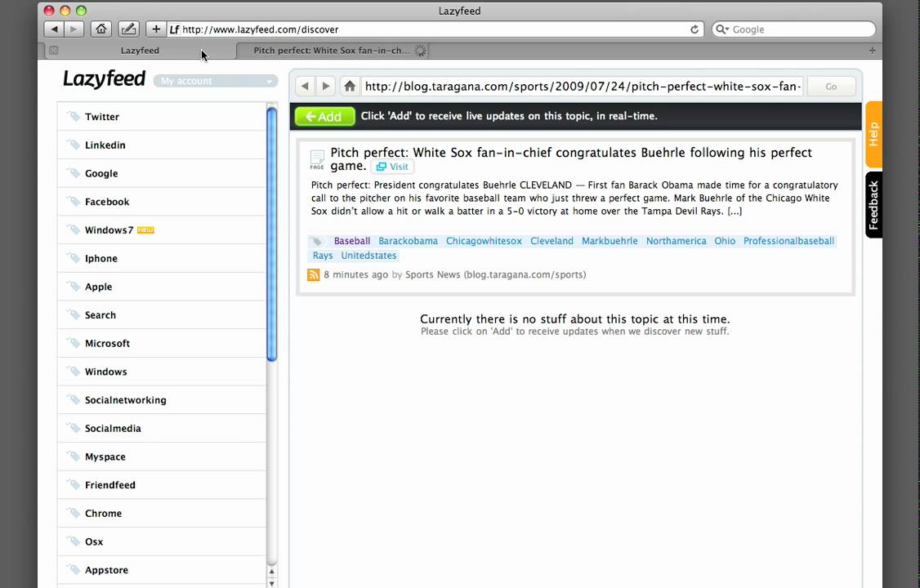Click the Google search magnifier icon
Screen dimensions: 920x588
point(722,29)
